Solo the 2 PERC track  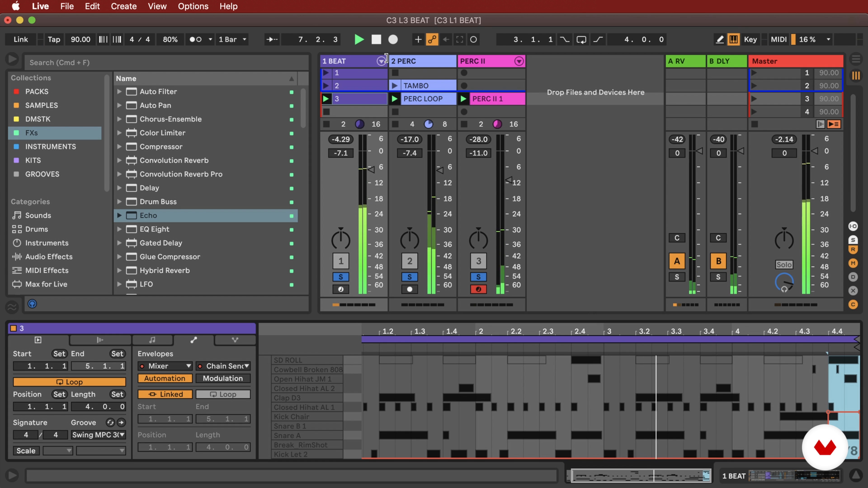pos(409,277)
